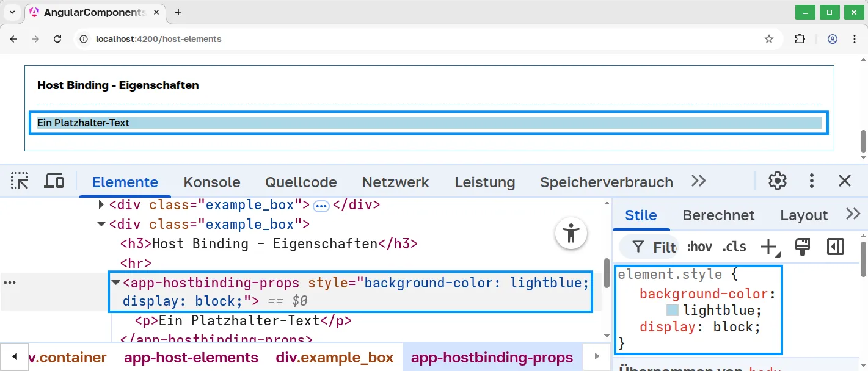This screenshot has width=868, height=371.
Task: Select the Stile sidebar tab
Action: (x=641, y=215)
